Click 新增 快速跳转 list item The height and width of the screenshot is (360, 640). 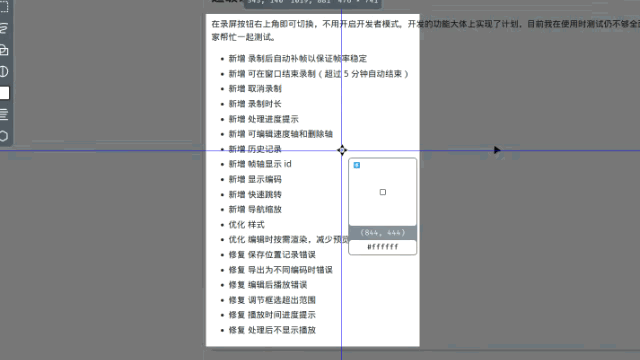[255, 194]
